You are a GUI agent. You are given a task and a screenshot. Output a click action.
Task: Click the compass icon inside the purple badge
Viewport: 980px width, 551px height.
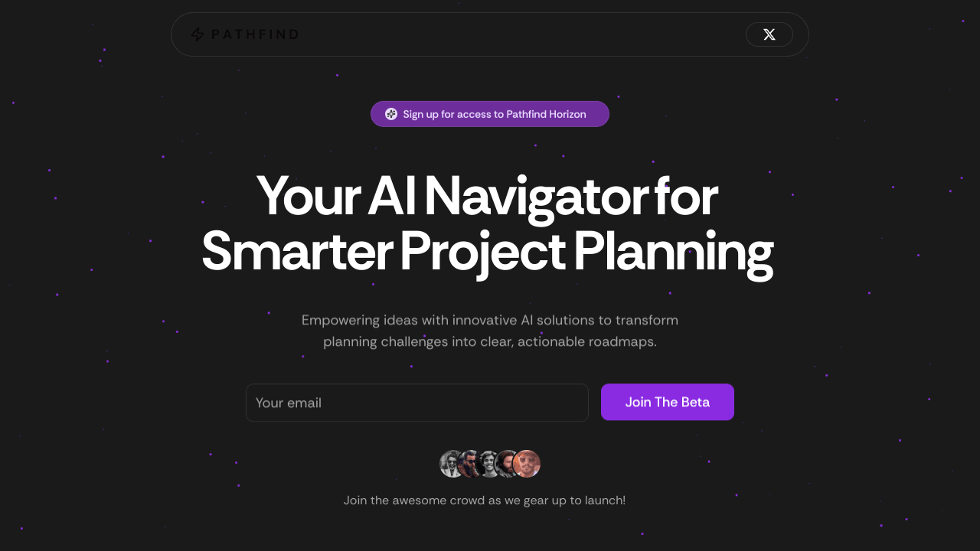[x=391, y=113]
